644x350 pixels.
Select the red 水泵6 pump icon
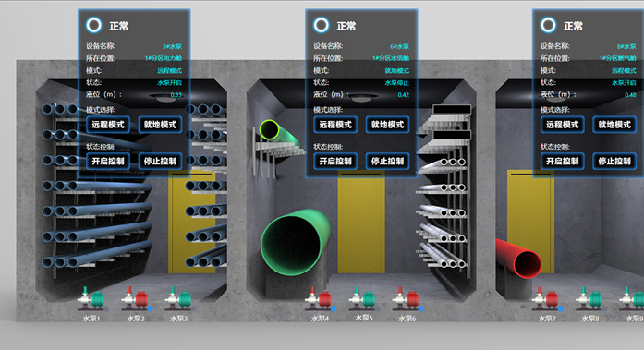406,298
